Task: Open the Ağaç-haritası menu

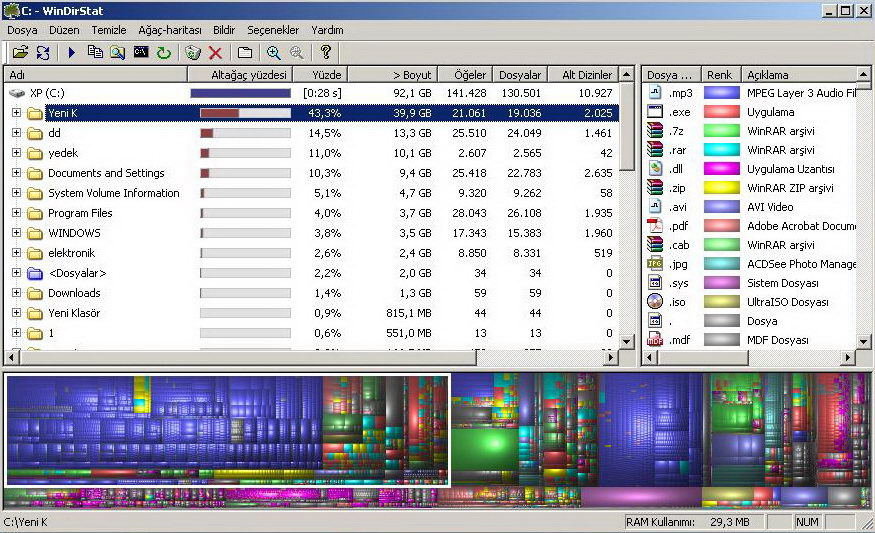Action: point(170,30)
